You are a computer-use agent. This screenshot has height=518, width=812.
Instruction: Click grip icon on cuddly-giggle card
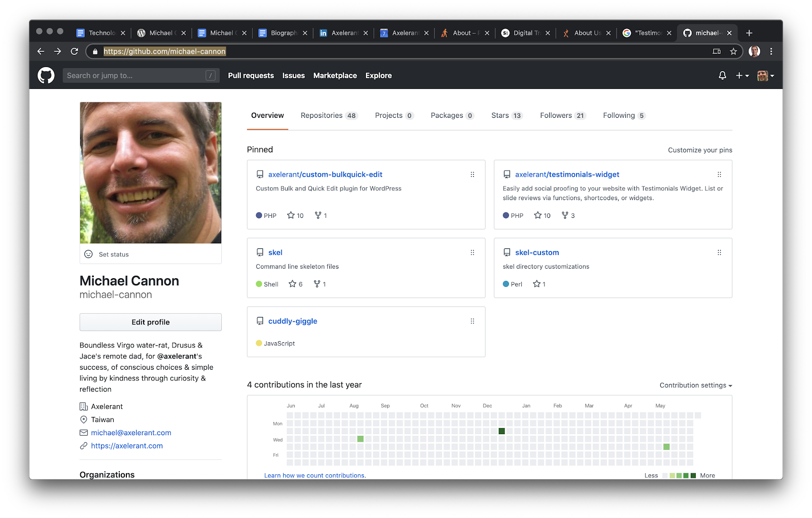472,321
